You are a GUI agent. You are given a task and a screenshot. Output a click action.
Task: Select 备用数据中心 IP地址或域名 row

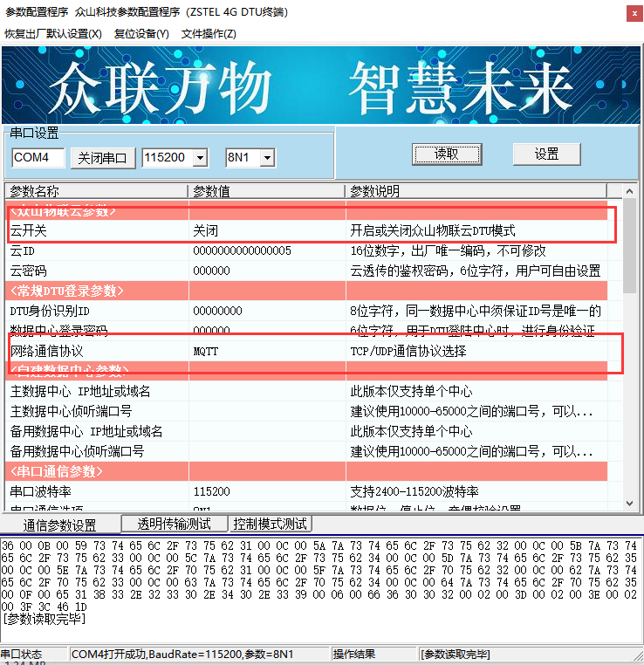[306, 431]
